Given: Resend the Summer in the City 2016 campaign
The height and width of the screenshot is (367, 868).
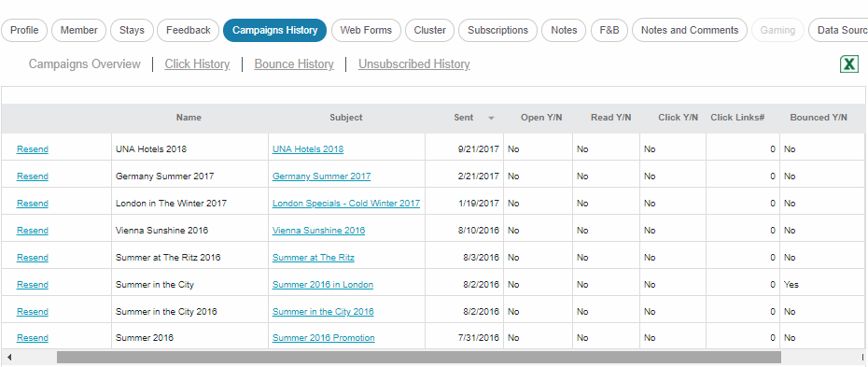Looking at the screenshot, I should pos(32,312).
